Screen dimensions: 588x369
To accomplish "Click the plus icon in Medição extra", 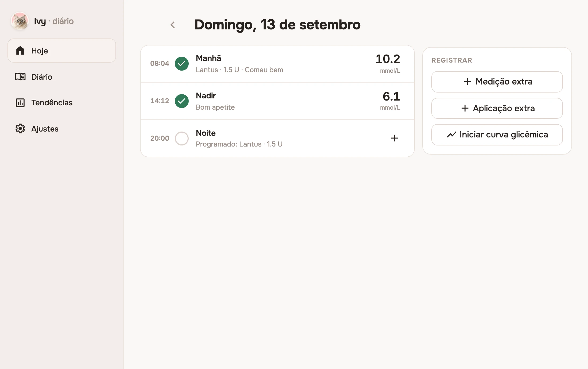I will point(467,82).
